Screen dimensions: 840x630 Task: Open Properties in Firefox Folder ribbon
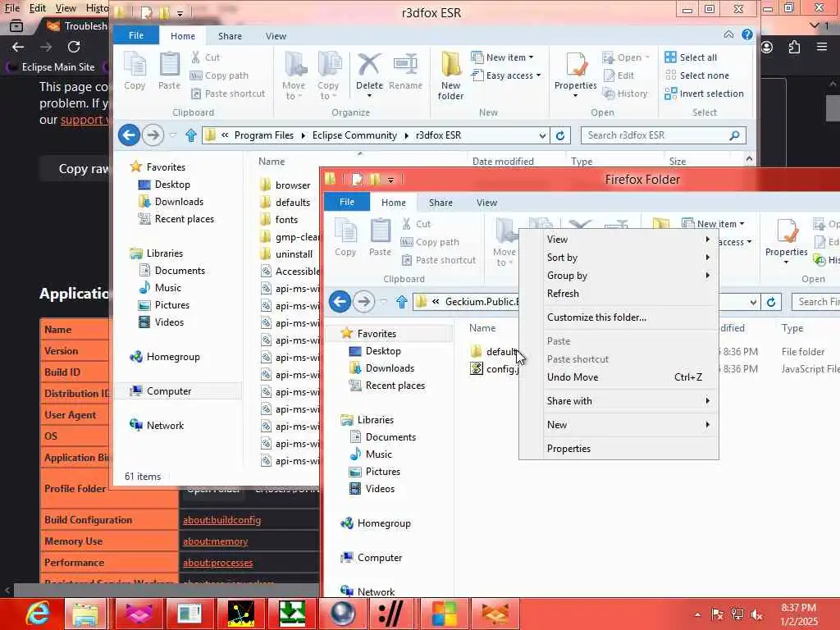(786, 241)
